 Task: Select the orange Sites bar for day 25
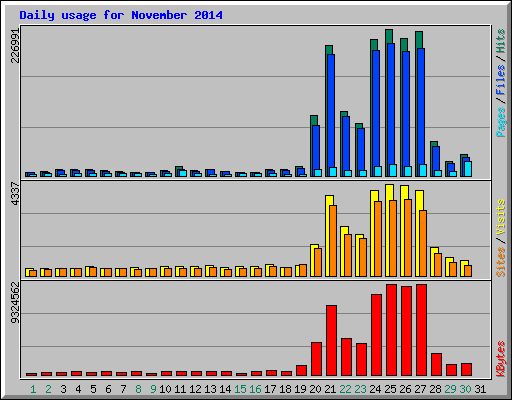click(393, 238)
